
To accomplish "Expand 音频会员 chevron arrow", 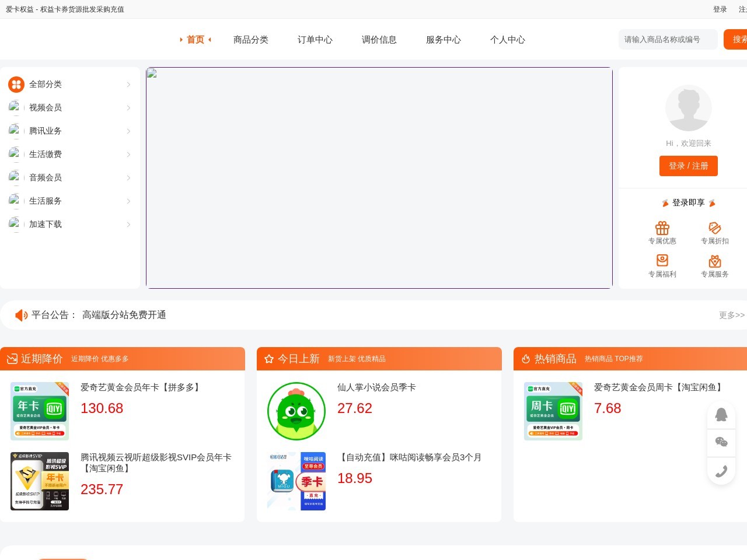I will (128, 178).
